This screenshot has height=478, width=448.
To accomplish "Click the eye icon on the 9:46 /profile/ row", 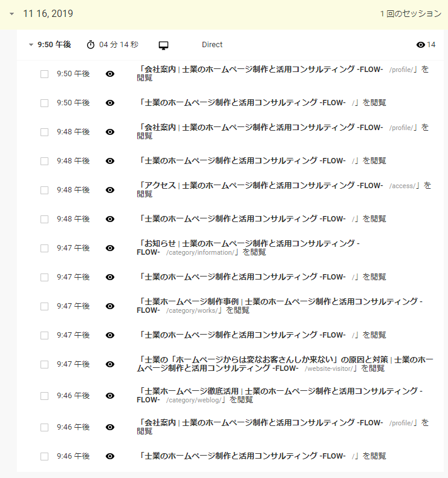I will click(x=110, y=427).
